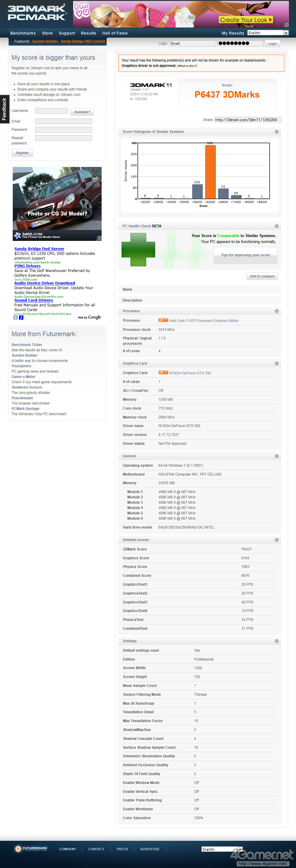The image size is (296, 868).
Task: Click the Futuremark footer logo
Action: [31, 849]
